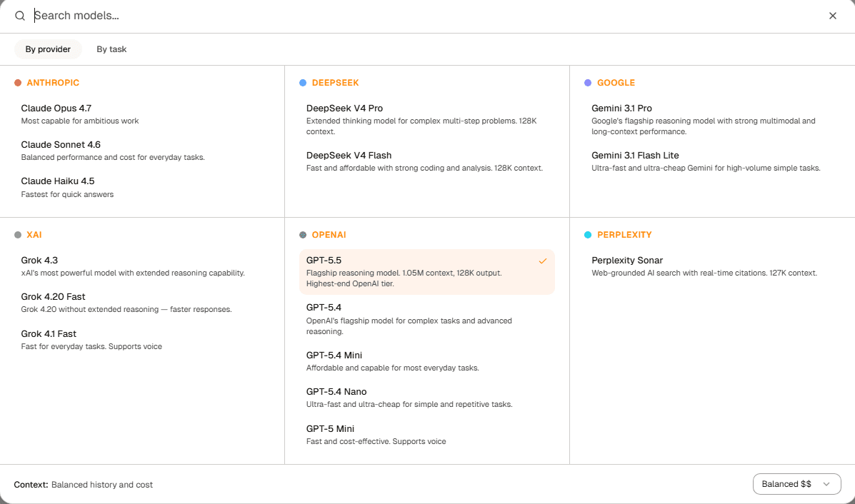Click the Google purple dot icon

click(588, 83)
